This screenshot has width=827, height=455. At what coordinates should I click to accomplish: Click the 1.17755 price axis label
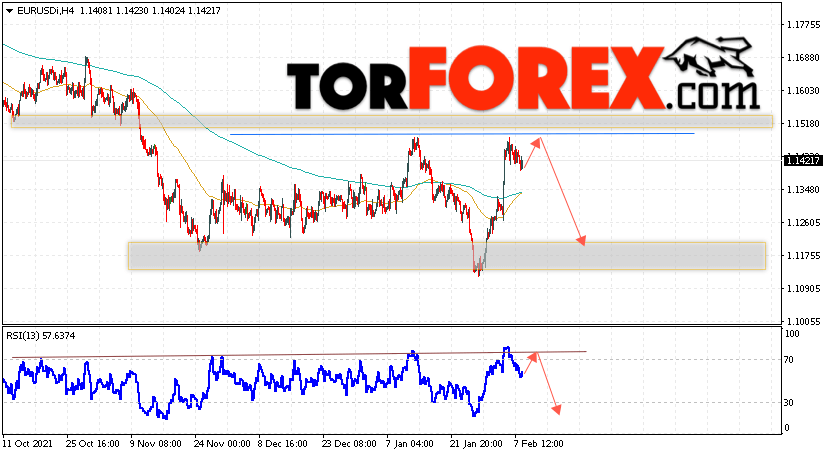(x=803, y=25)
